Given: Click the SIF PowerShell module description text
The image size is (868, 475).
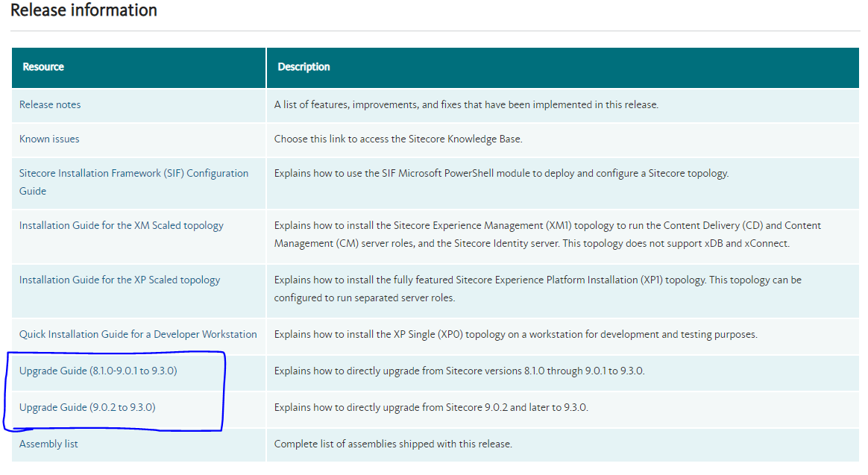Looking at the screenshot, I should [501, 173].
